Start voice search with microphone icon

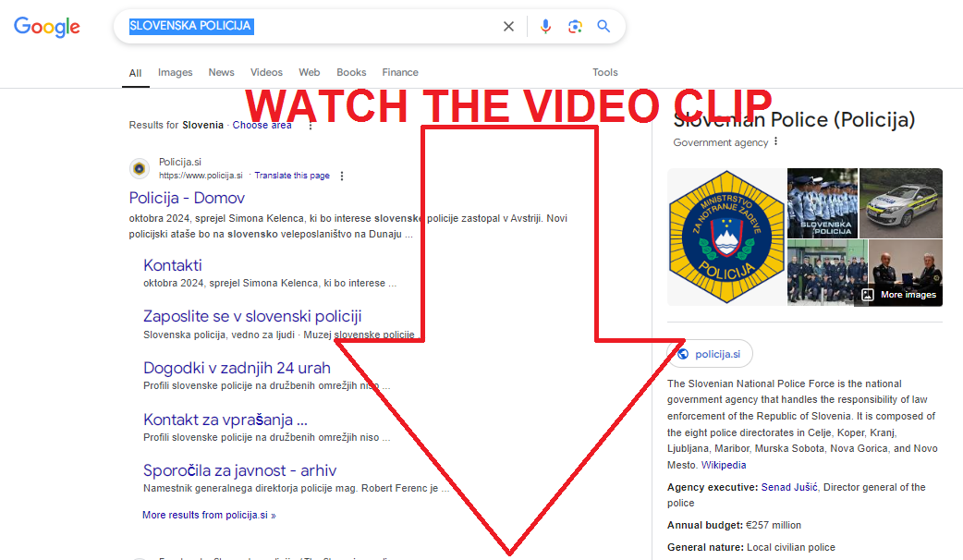(x=545, y=27)
